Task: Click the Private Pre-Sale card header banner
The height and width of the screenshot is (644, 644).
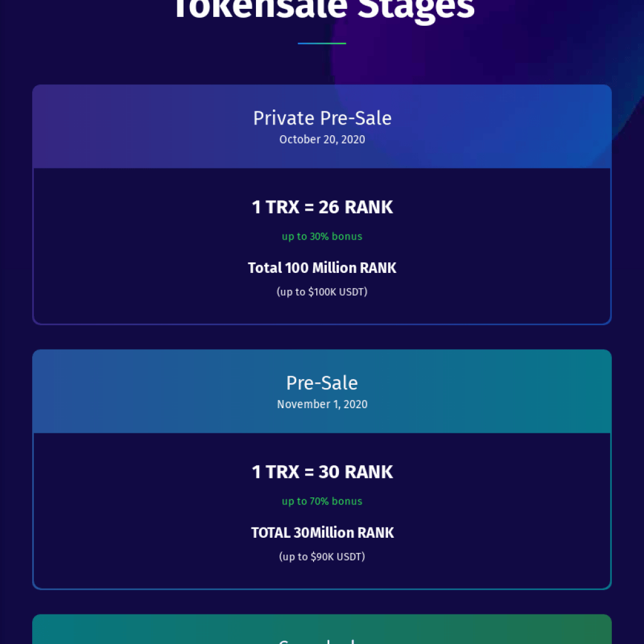Action: (x=322, y=126)
